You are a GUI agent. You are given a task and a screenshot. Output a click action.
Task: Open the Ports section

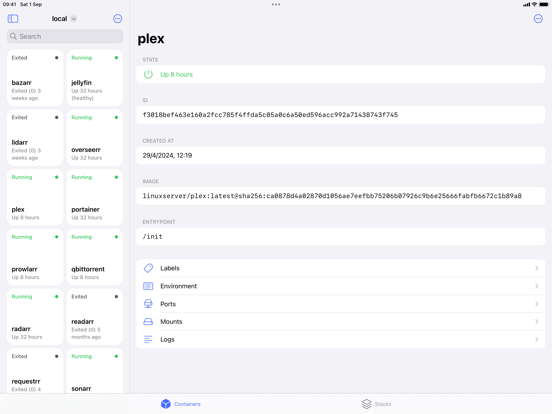pos(340,304)
